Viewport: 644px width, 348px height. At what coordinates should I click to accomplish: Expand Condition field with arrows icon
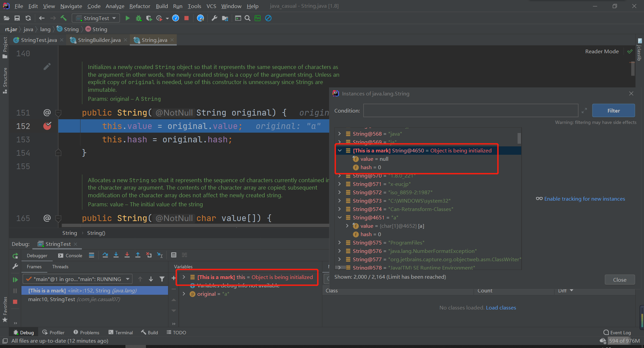point(584,111)
